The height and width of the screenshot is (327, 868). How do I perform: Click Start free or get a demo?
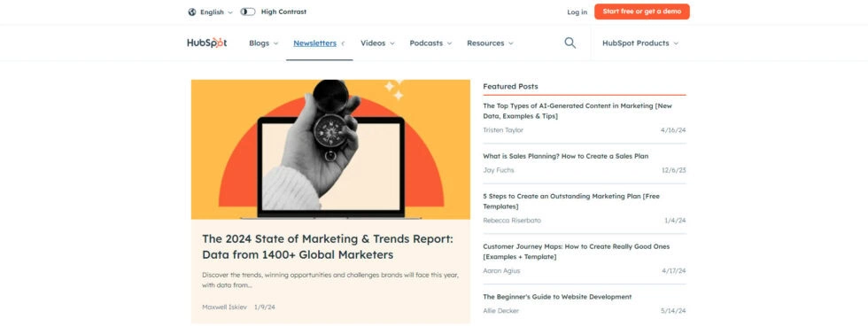(641, 12)
